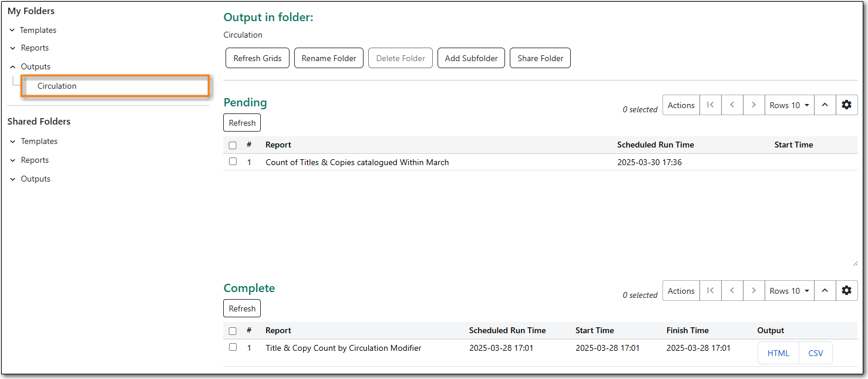The height and width of the screenshot is (379, 868).
Task: Go to first page in Pending grid
Action: (710, 105)
